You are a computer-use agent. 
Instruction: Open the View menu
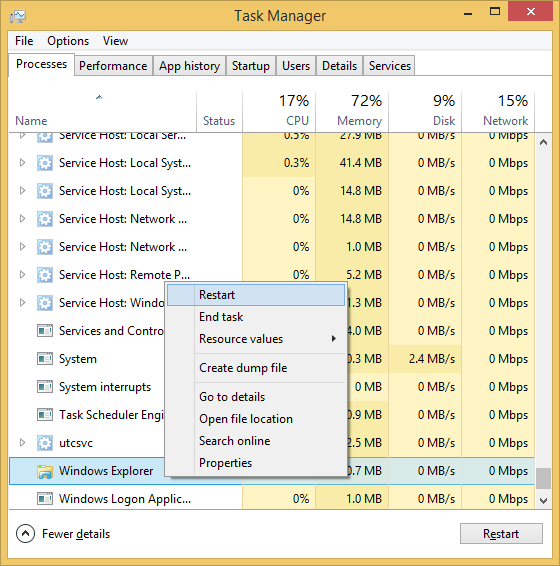(115, 41)
